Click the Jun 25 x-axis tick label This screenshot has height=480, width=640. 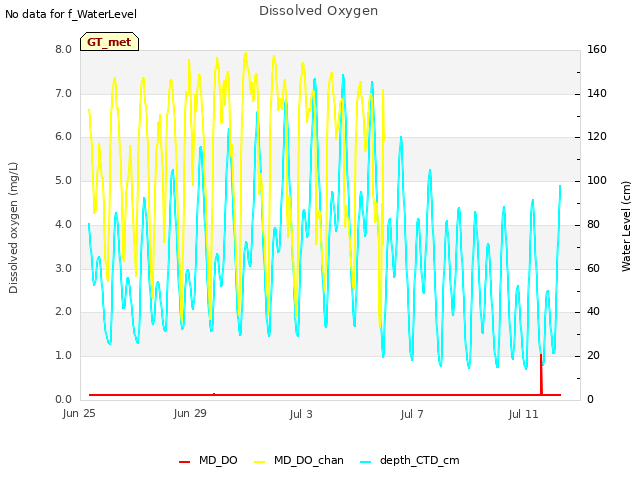[79, 414]
